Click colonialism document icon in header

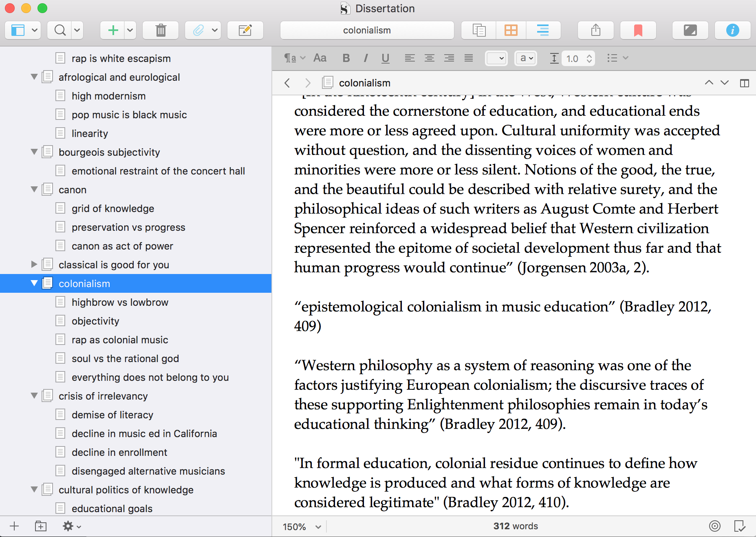click(328, 83)
